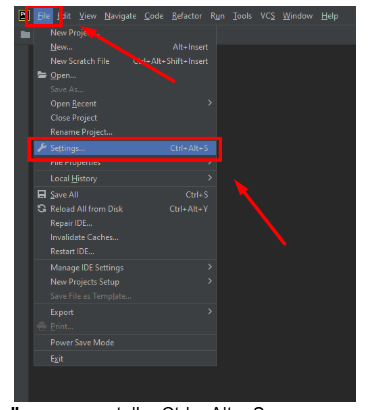The height and width of the screenshot is (410, 373).
Task: Expand the Open Recent submenu arrow
Action: pyautogui.click(x=210, y=103)
